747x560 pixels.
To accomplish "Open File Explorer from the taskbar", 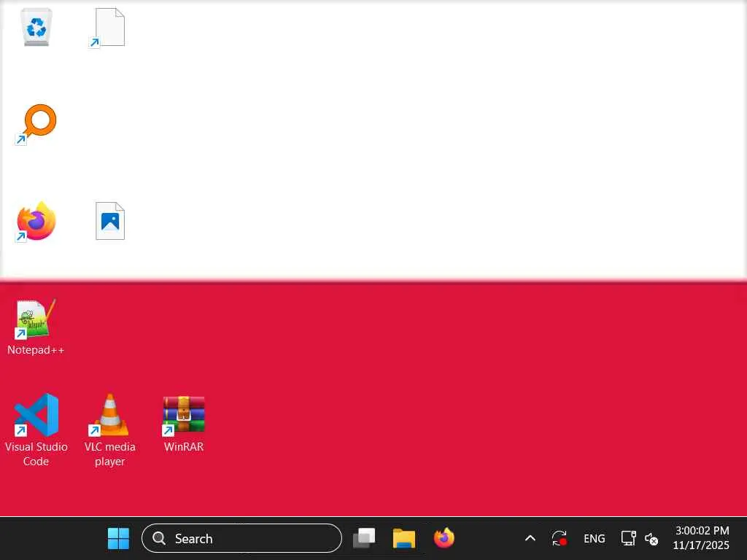I will (x=404, y=539).
